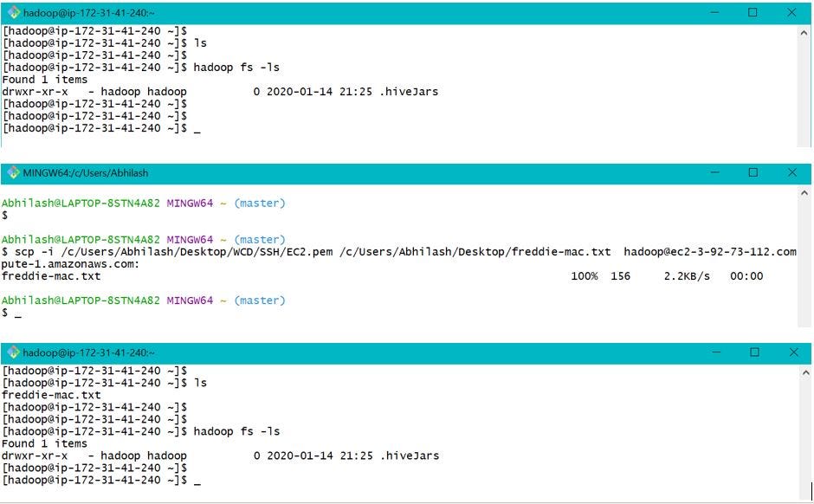The width and height of the screenshot is (814, 504).
Task: Close the MINGW64 terminal window
Action: pyautogui.click(x=792, y=172)
